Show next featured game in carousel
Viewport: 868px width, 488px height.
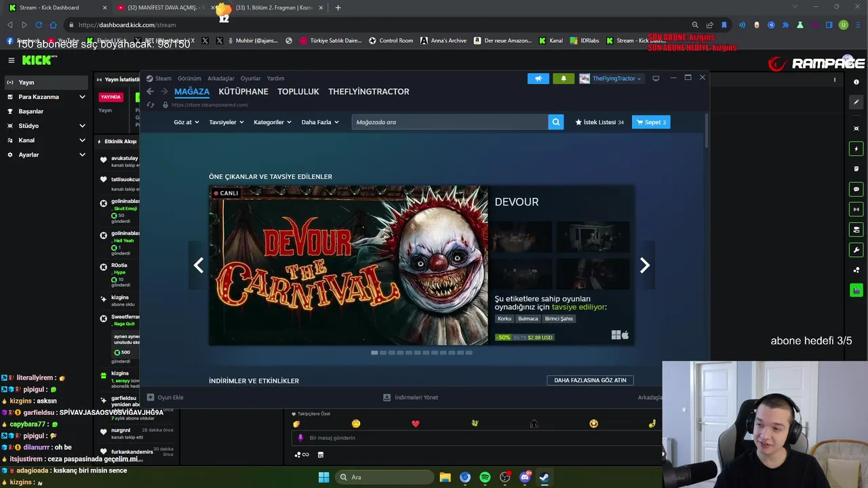(645, 265)
